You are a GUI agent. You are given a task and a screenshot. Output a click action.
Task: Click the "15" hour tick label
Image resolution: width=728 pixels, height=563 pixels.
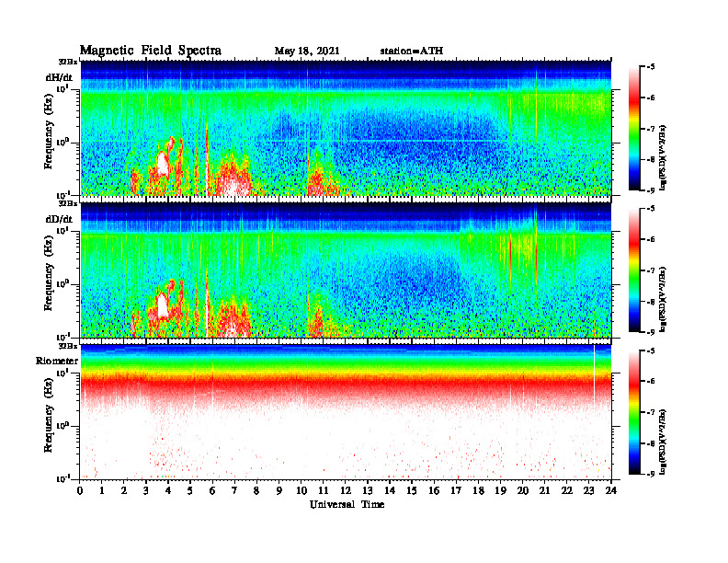pyautogui.click(x=412, y=490)
